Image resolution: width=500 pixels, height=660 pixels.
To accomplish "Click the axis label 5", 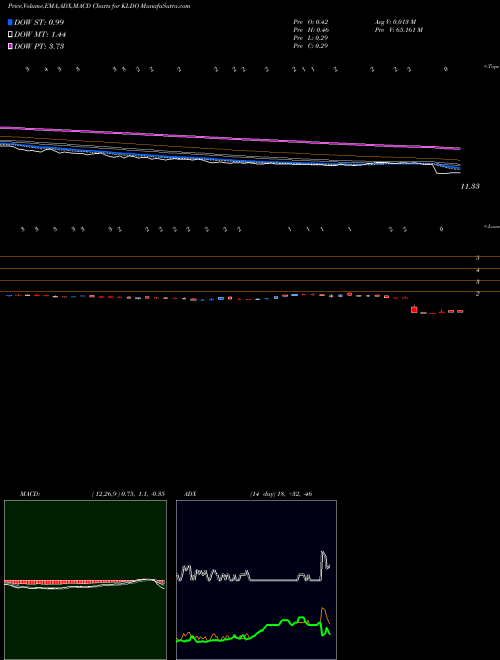I will point(478,258).
